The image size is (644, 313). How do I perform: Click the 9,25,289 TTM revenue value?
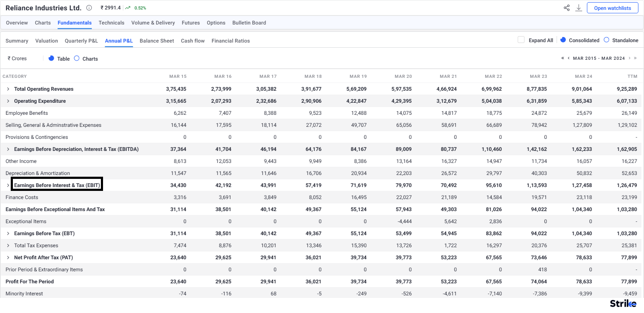point(627,89)
